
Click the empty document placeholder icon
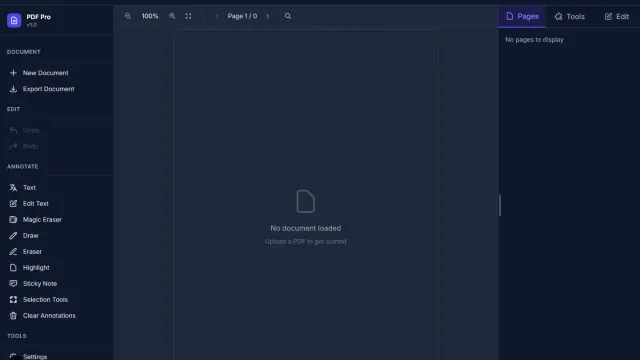(306, 201)
